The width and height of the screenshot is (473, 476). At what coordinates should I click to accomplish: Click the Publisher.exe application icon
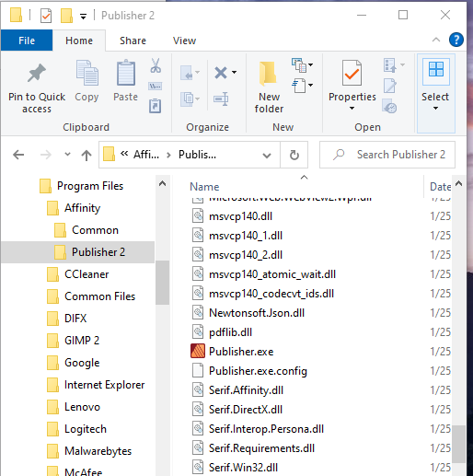coord(198,351)
